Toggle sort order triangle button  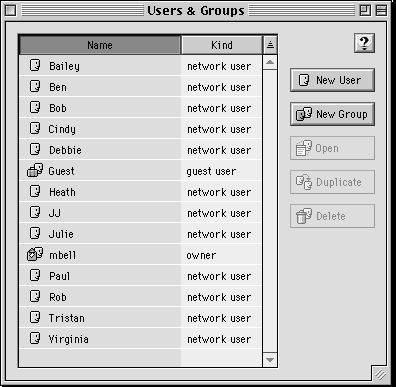pyautogui.click(x=270, y=45)
